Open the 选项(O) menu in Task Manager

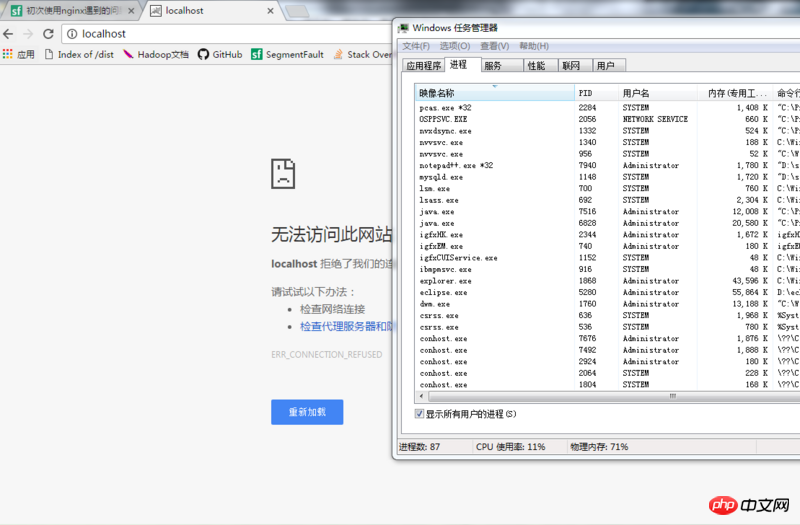[x=455, y=46]
